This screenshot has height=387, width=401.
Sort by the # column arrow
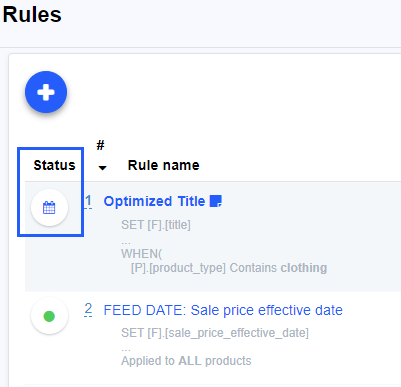pos(102,168)
